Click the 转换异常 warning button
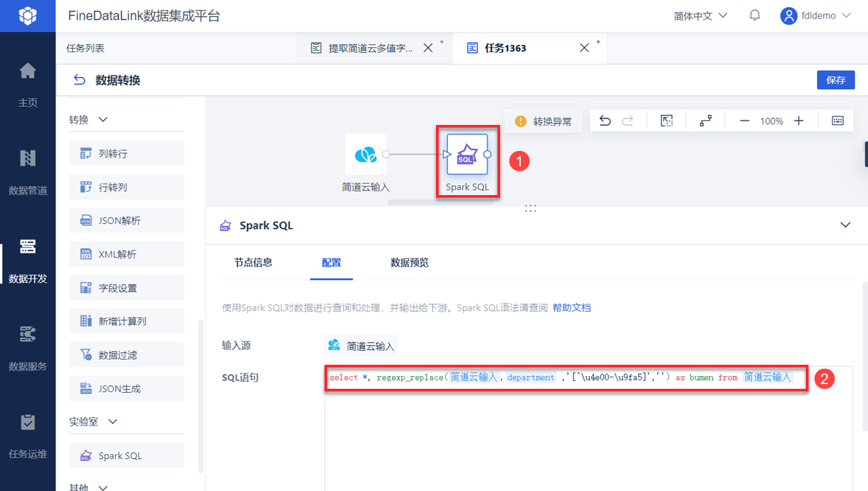The width and height of the screenshot is (868, 491). (x=543, y=122)
